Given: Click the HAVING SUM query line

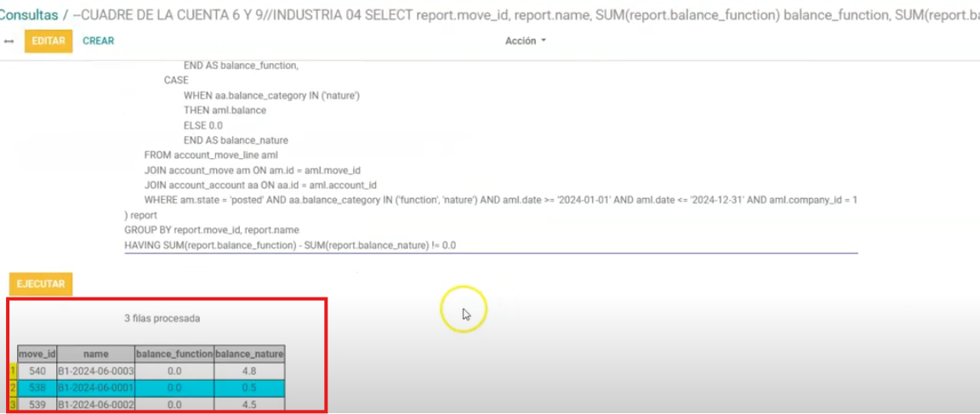Looking at the screenshot, I should 290,245.
